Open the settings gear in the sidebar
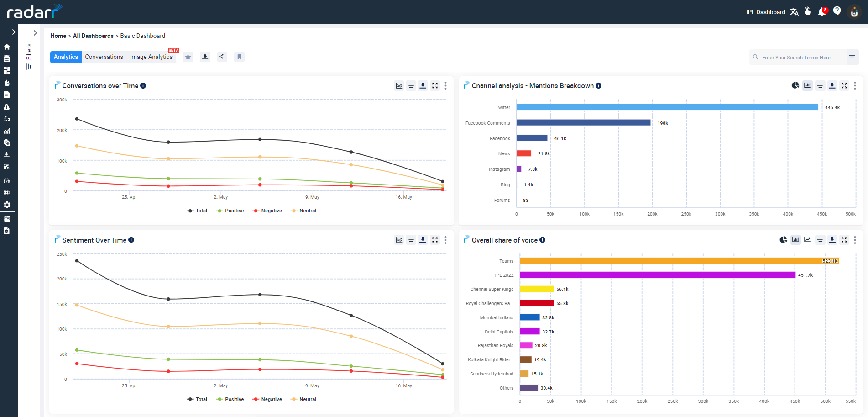Image resolution: width=868 pixels, height=417 pixels. tap(7, 205)
